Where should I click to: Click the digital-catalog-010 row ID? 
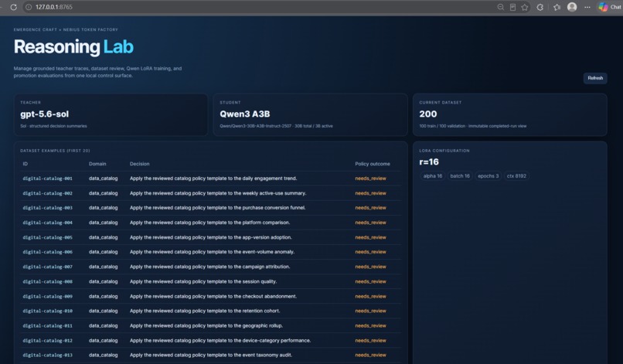point(47,311)
